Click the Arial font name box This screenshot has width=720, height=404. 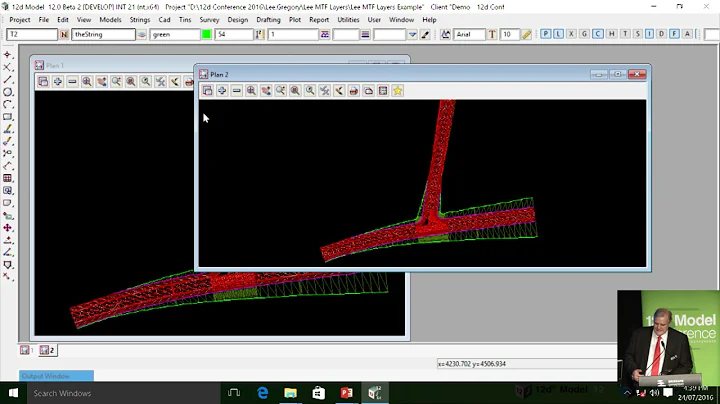(469, 34)
